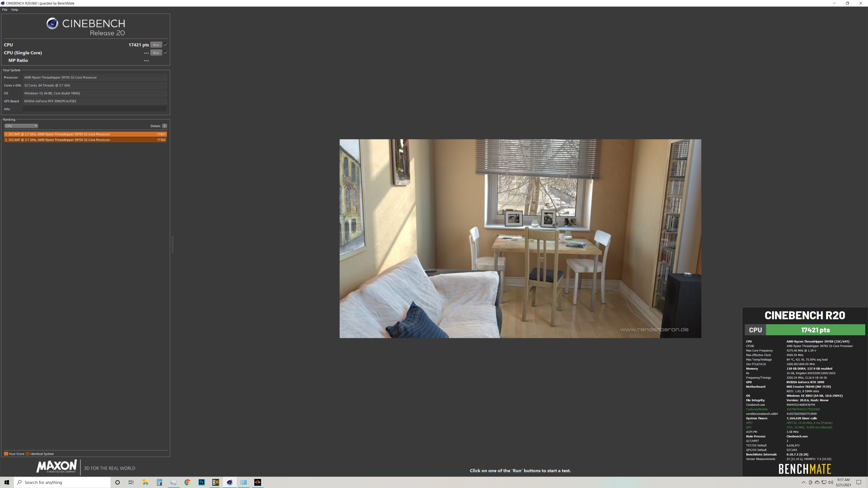Click the Motherboard MSI Creator TRX40 value

[x=809, y=387]
